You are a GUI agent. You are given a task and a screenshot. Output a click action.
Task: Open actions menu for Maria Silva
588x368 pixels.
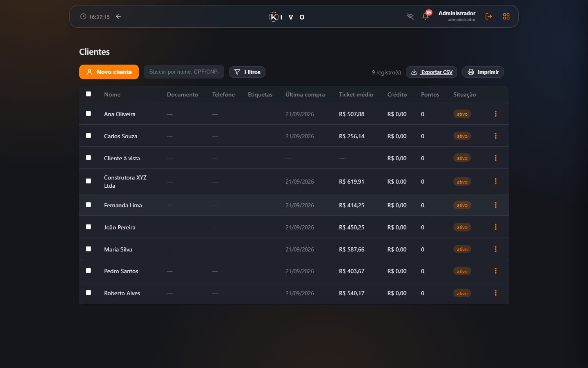[x=496, y=249]
